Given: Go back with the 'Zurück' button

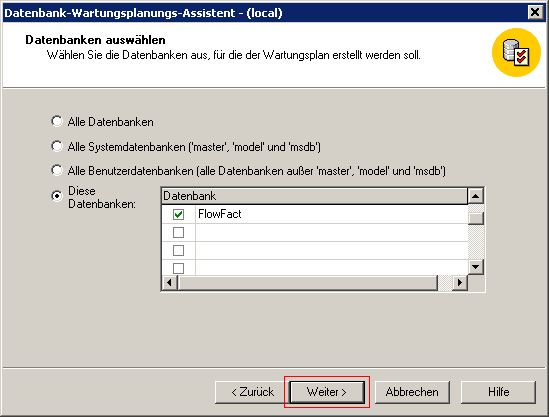Looking at the screenshot, I should 252,392.
